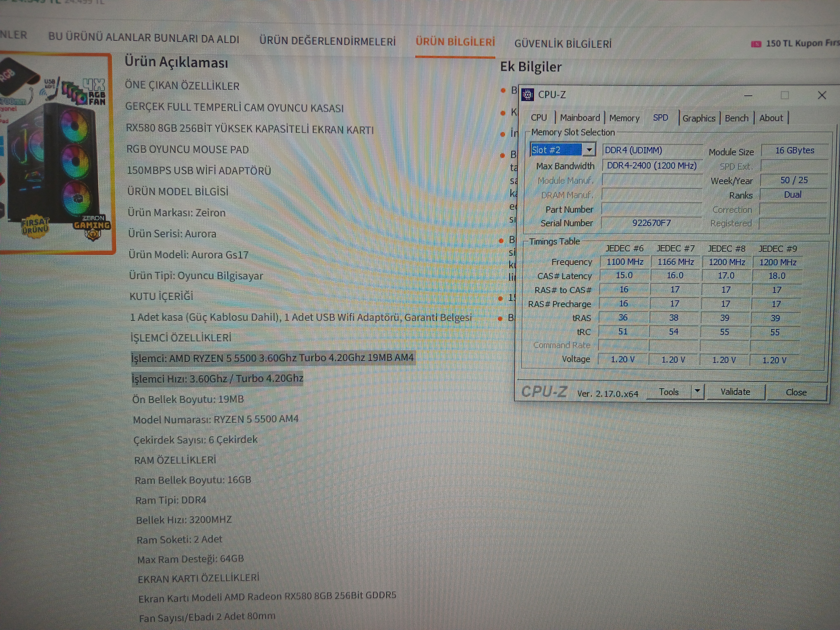Click the Ürün Açıklaması heading

point(177,62)
